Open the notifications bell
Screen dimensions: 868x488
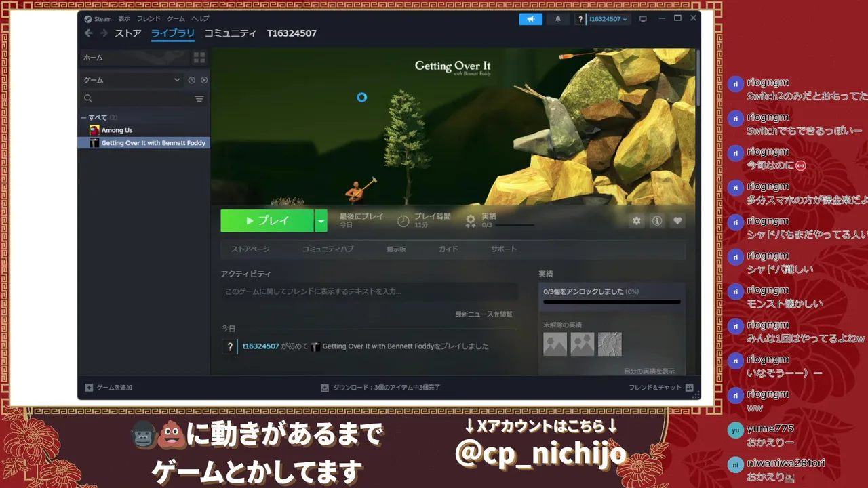558,19
